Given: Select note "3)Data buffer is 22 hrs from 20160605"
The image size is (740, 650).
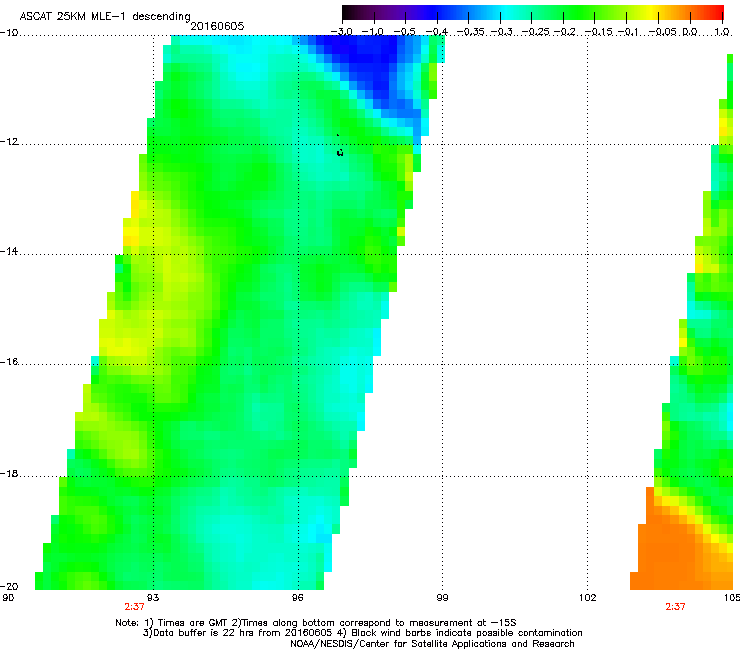Looking at the screenshot, I should click(x=238, y=633).
